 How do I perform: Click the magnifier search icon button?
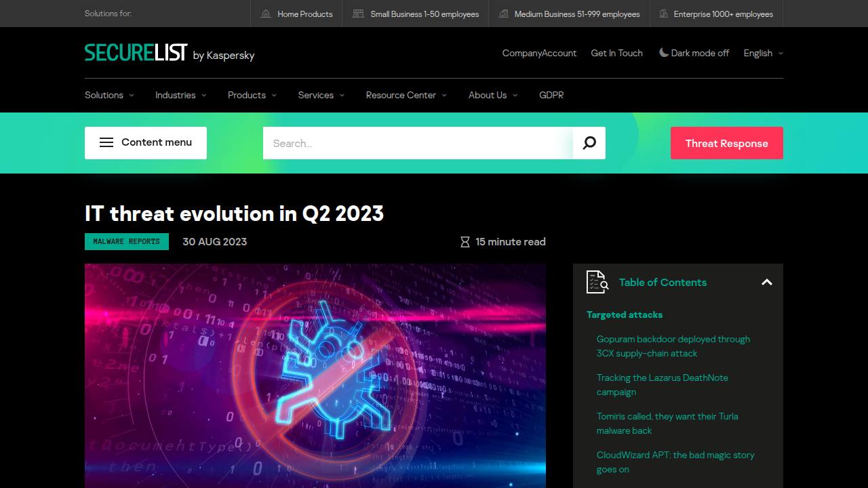click(x=589, y=143)
